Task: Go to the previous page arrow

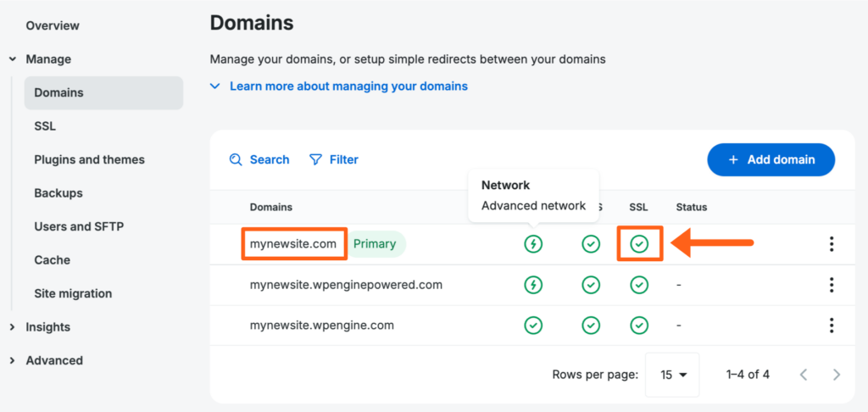Action: [x=804, y=375]
